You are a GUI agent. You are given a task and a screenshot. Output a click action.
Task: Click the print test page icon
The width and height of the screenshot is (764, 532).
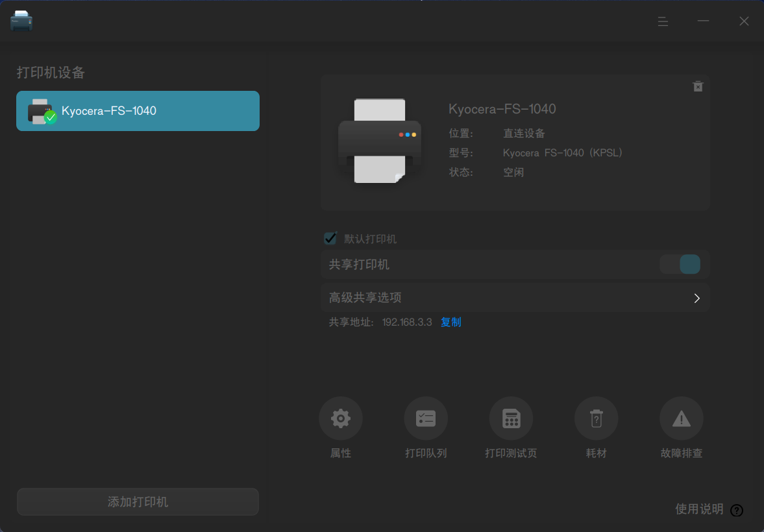click(x=511, y=418)
